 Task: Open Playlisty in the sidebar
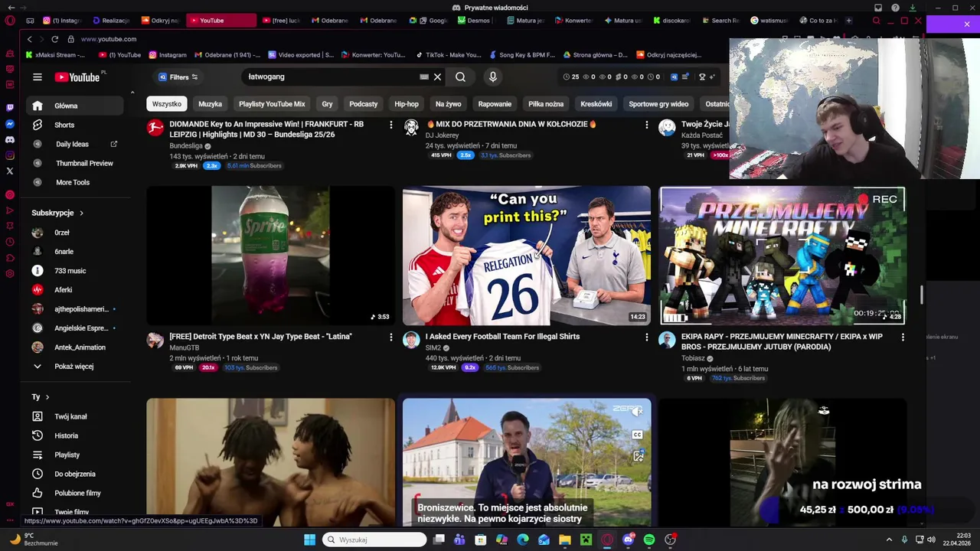click(67, 455)
